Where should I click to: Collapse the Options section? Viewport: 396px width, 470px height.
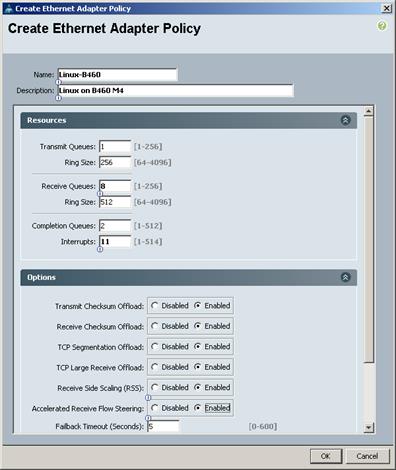pyautogui.click(x=345, y=277)
